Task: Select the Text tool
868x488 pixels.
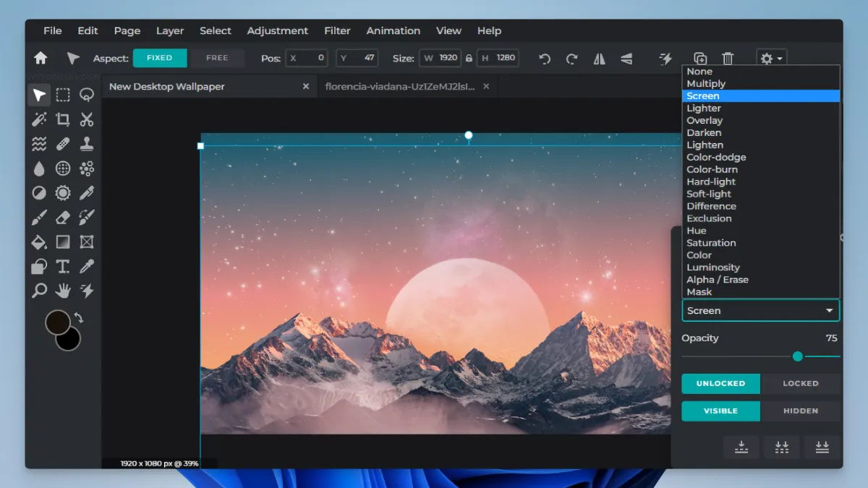Action: tap(63, 266)
